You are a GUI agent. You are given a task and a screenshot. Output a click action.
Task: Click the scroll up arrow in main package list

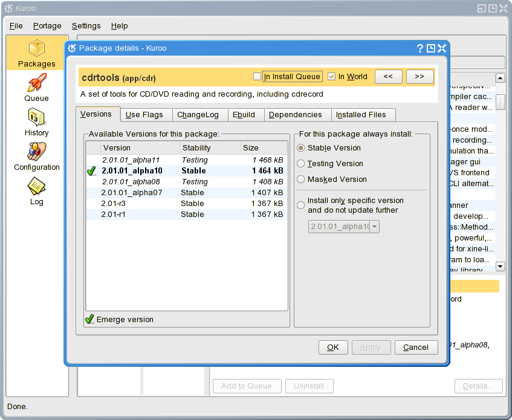501,78
